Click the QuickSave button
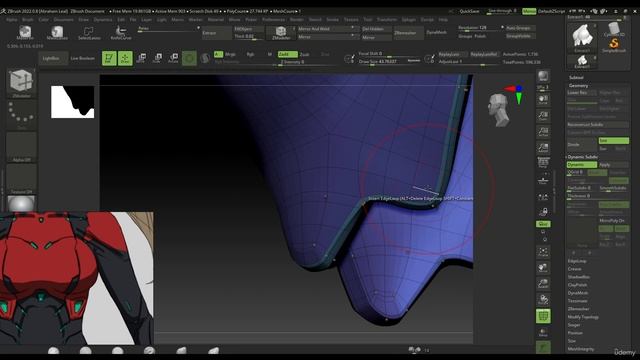Viewport: 640px width, 360px height. point(469,11)
